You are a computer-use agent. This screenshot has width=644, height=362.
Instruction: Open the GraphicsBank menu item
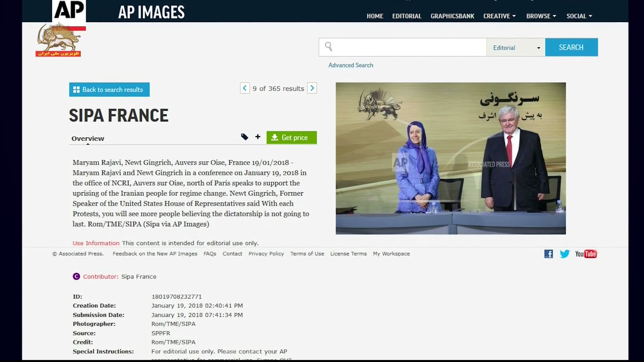[452, 16]
